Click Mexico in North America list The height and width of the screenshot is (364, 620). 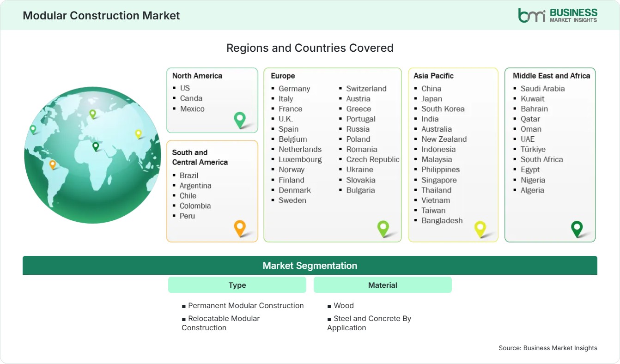[x=192, y=109]
